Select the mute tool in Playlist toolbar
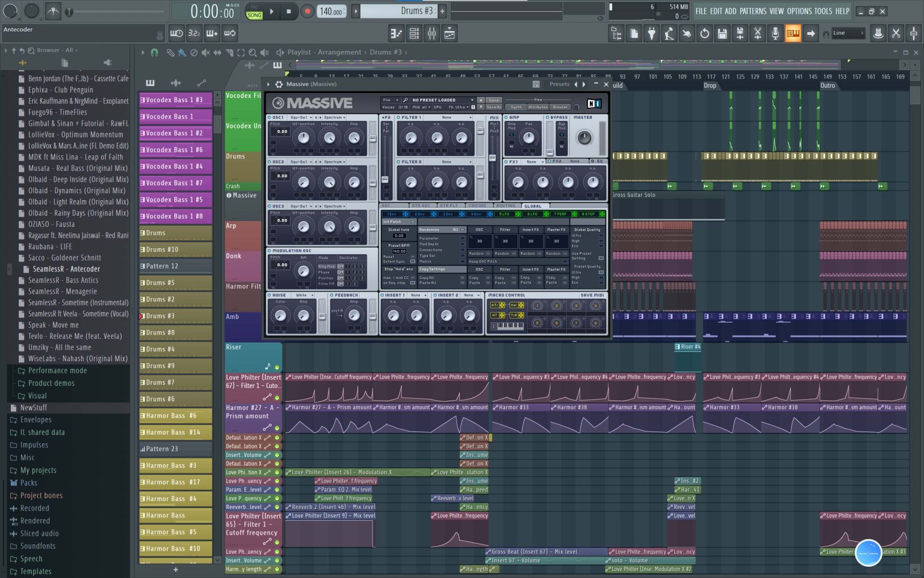924x578 pixels. coord(205,52)
